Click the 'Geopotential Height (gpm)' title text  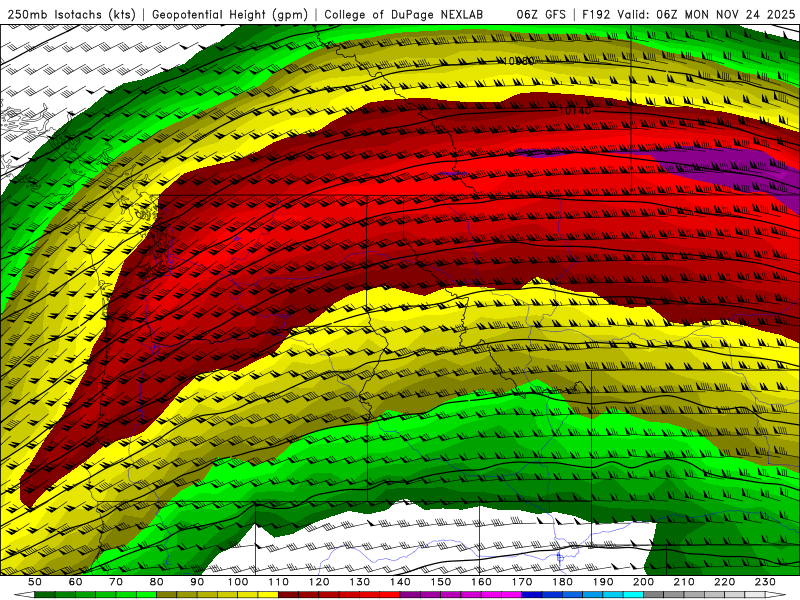point(230,15)
